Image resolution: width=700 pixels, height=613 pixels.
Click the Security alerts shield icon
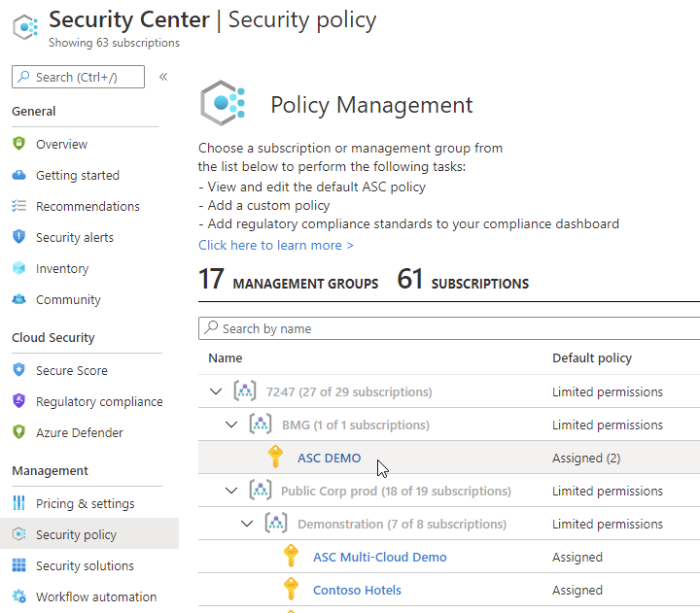(18, 237)
